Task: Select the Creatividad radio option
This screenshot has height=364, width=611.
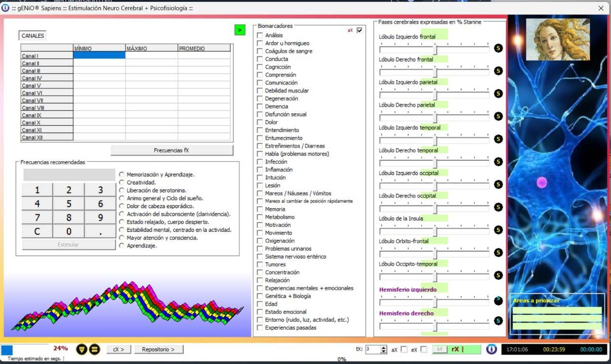Action: coord(122,182)
